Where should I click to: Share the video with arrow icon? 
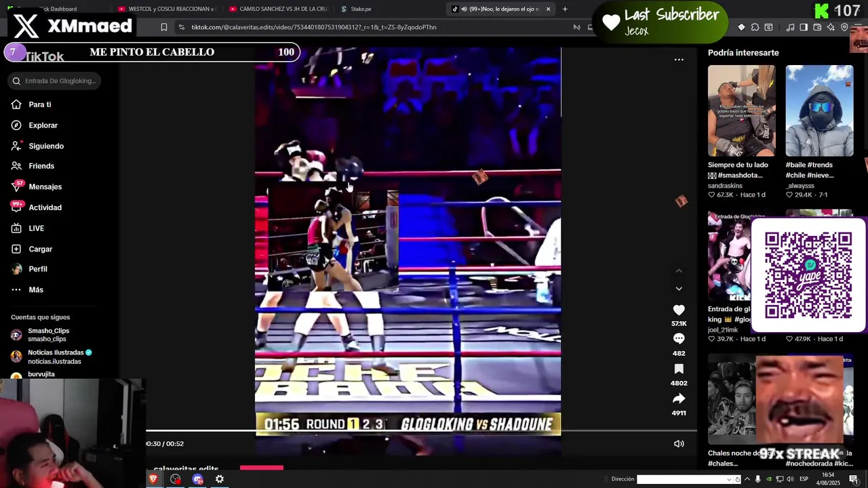[679, 399]
